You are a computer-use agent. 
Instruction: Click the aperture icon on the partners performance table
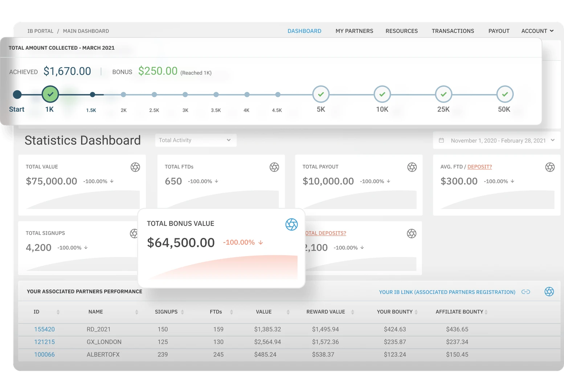[x=549, y=291]
